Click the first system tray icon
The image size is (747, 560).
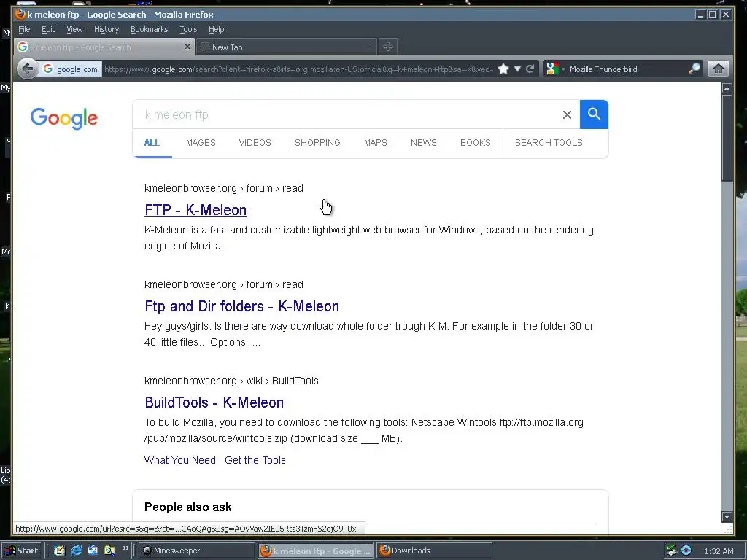tap(672, 551)
